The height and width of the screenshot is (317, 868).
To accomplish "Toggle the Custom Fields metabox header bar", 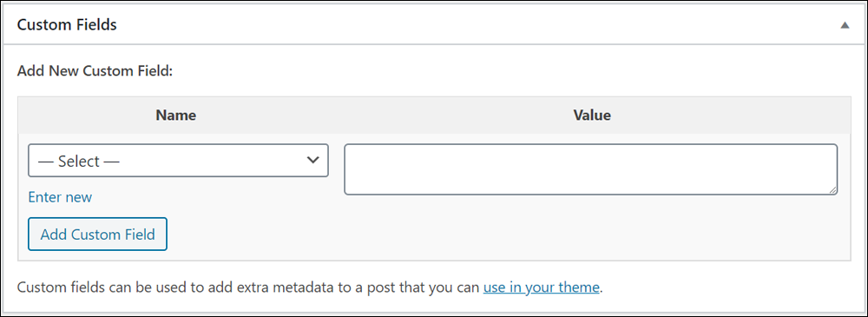I will point(434,25).
